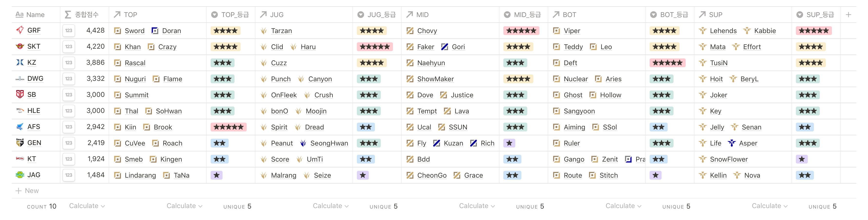This screenshot has height=220, width=868.
Task: Click the SB team logo icon
Action: coord(20,94)
